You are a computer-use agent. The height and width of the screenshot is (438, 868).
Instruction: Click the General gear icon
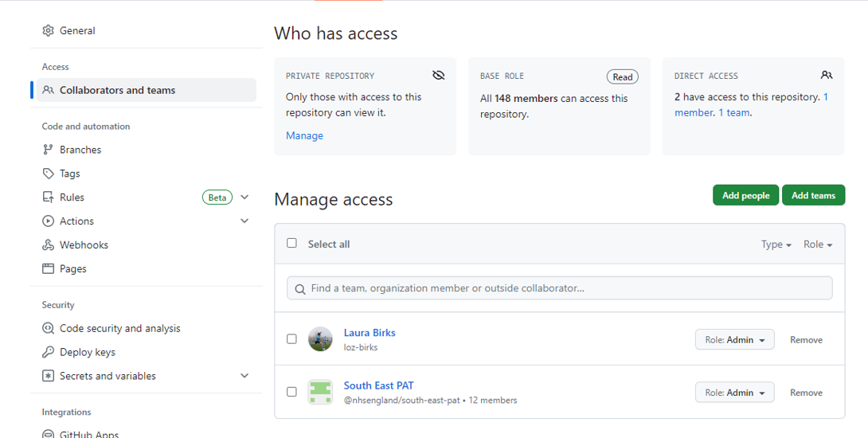coord(48,30)
